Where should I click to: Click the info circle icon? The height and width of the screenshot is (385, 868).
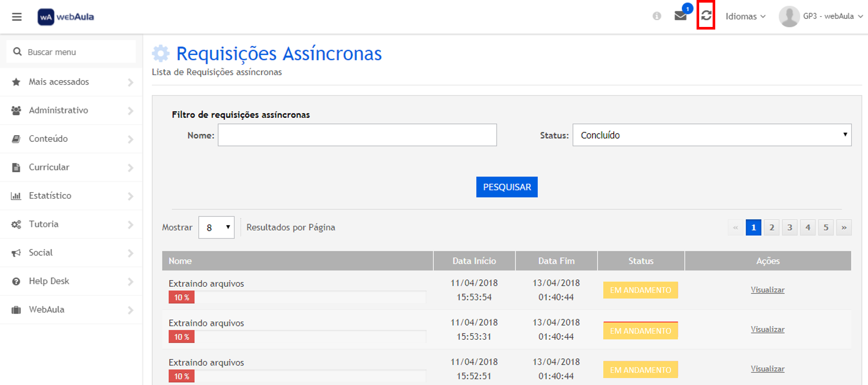pyautogui.click(x=657, y=16)
